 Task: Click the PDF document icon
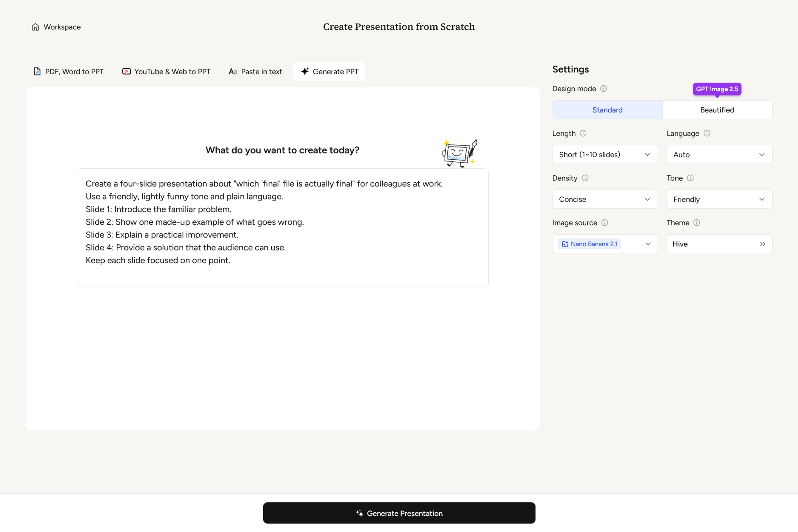coord(37,71)
